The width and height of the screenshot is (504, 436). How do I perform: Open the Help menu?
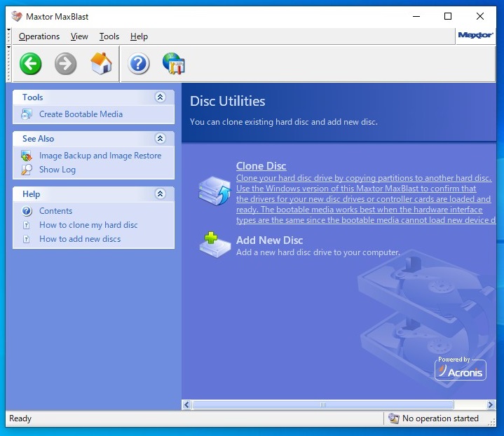139,36
